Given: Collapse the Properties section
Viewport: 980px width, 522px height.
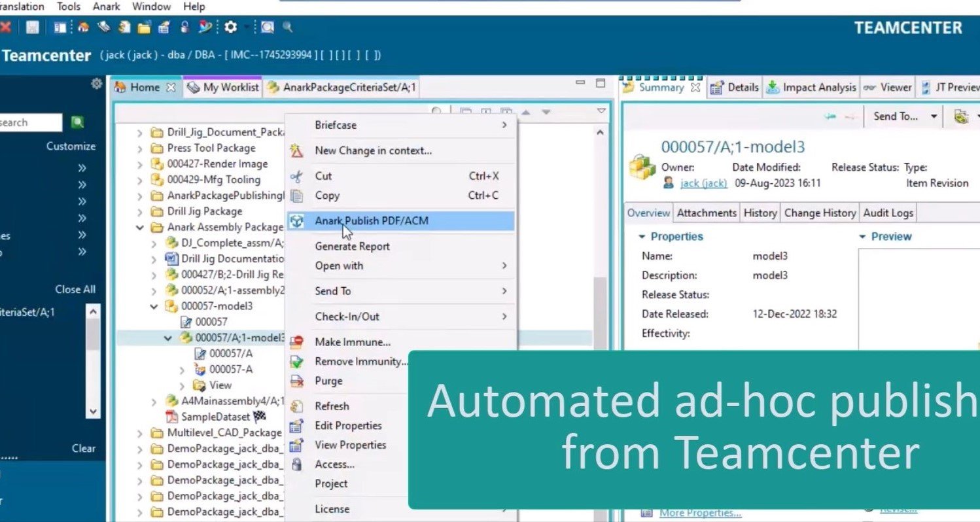Looking at the screenshot, I should click(x=640, y=237).
